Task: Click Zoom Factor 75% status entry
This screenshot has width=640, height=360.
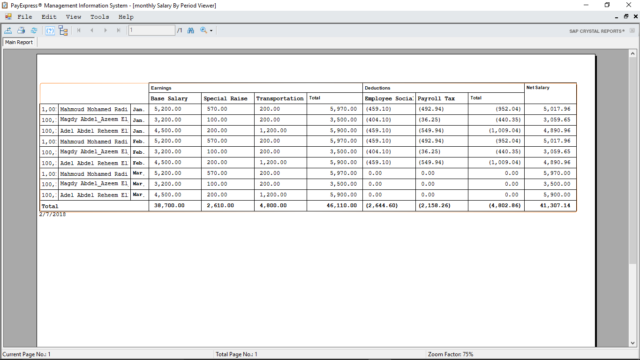Action: [450, 354]
